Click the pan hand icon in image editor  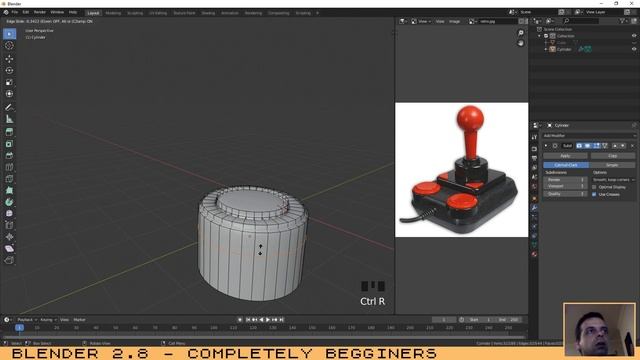521,43
